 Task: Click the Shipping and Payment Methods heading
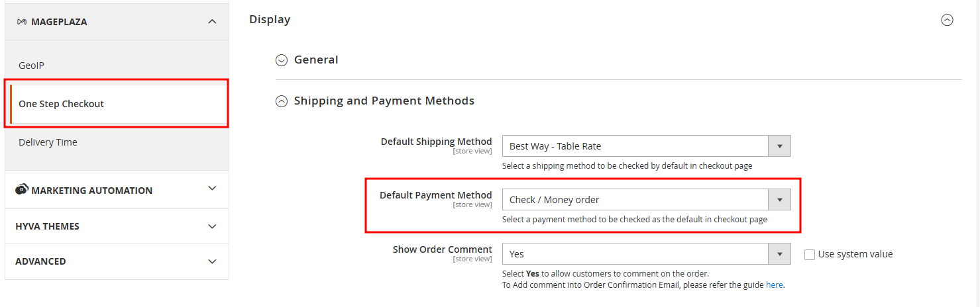384,101
